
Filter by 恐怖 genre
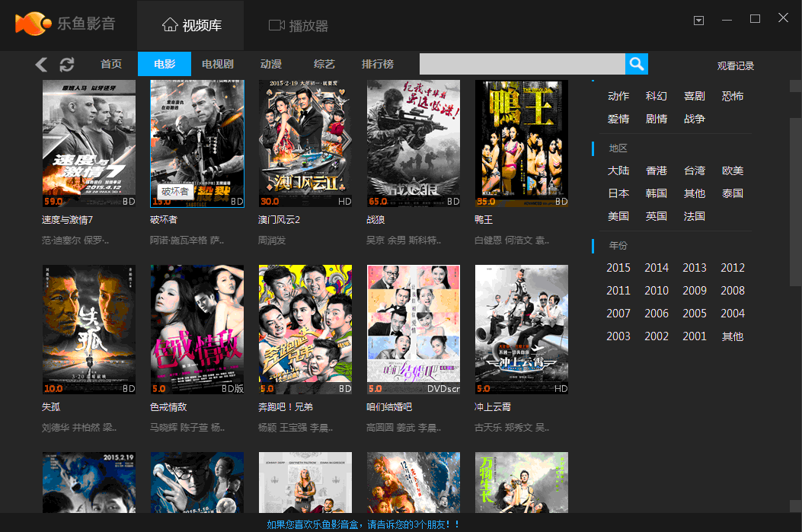point(732,96)
